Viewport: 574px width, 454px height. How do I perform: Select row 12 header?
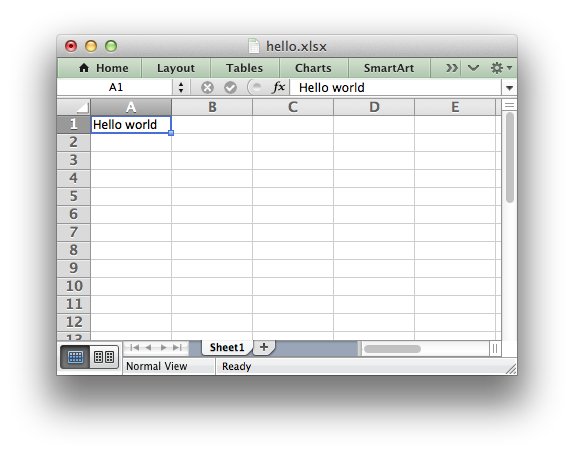[74, 322]
